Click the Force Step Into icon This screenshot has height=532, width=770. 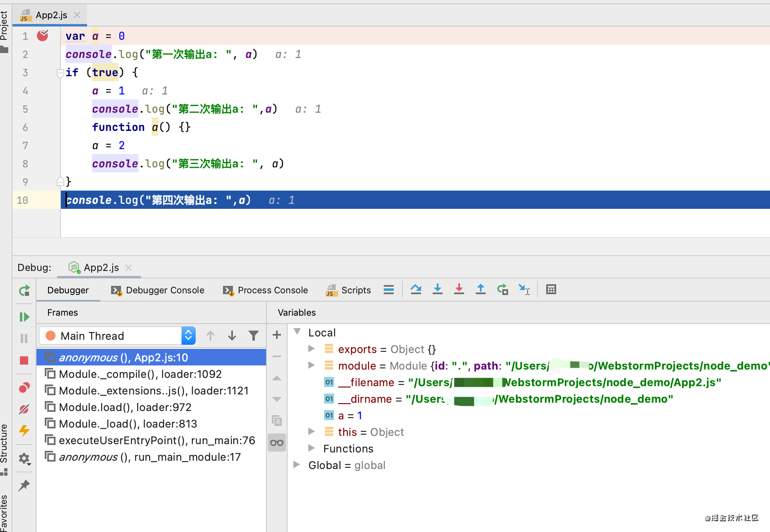pyautogui.click(x=459, y=289)
